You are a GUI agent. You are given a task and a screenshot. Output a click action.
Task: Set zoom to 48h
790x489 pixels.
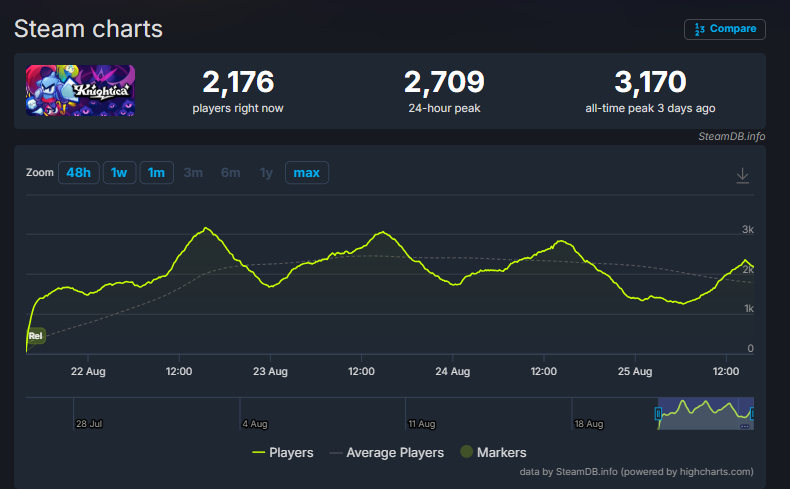click(x=79, y=173)
